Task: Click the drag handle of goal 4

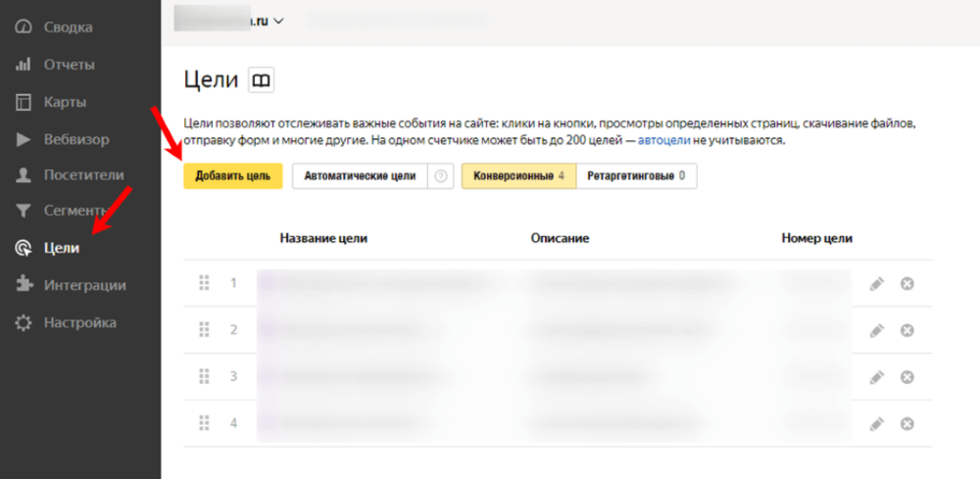Action: tap(205, 423)
